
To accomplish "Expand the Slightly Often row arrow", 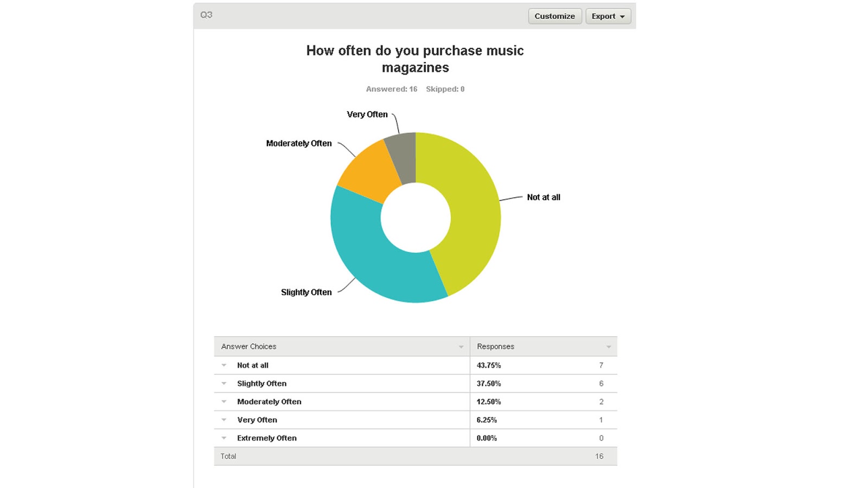I will (224, 383).
